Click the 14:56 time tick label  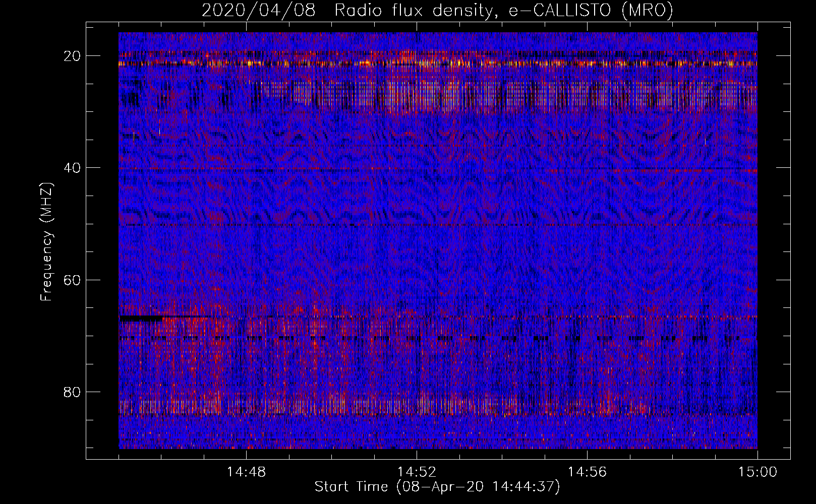point(587,472)
